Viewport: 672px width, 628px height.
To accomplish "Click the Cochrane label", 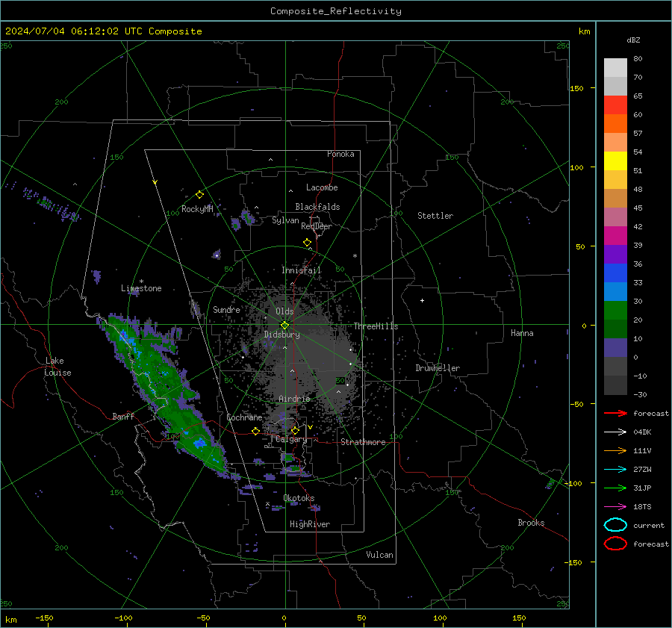I will pyautogui.click(x=244, y=417).
